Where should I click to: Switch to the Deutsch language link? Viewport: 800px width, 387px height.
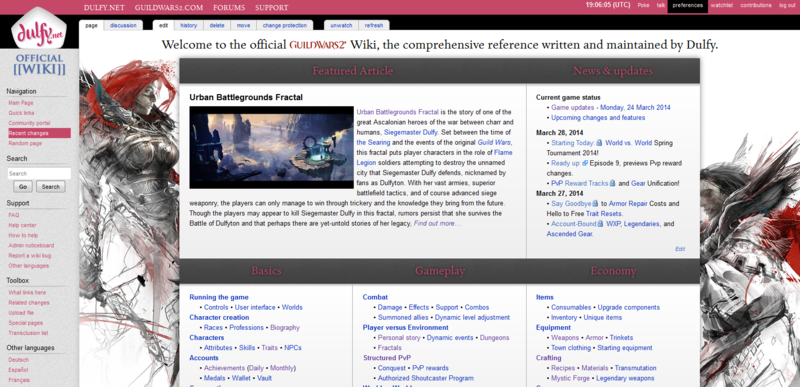point(18,360)
